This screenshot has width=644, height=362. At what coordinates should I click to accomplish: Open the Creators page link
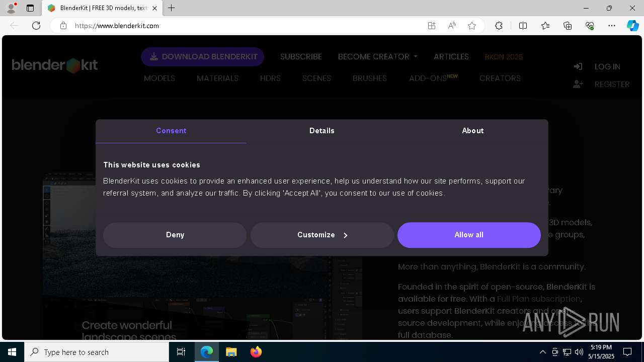500,78
